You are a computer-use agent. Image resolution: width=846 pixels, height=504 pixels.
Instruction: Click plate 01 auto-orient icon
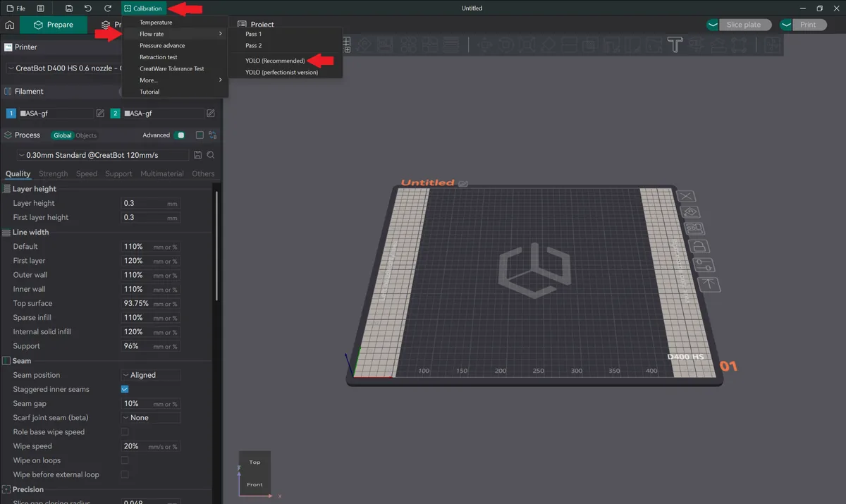coord(689,212)
